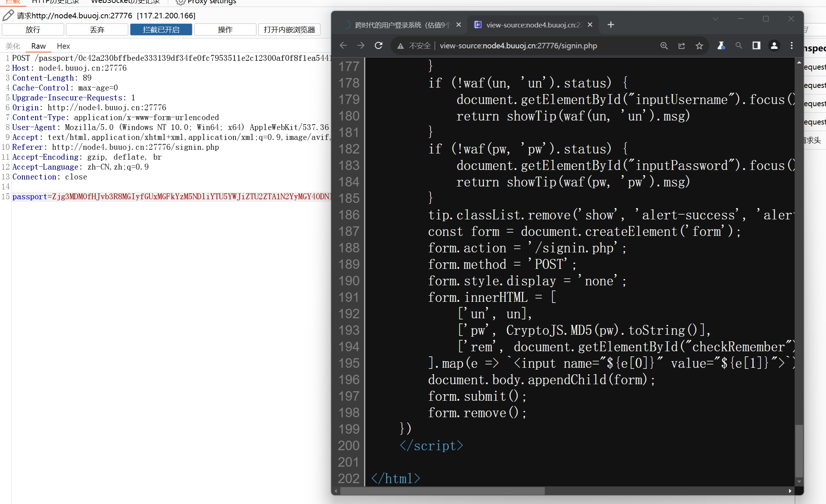Image resolution: width=826 pixels, height=504 pixels.
Task: Click the horizontal scrollbar thumb in source view
Action: (442, 491)
